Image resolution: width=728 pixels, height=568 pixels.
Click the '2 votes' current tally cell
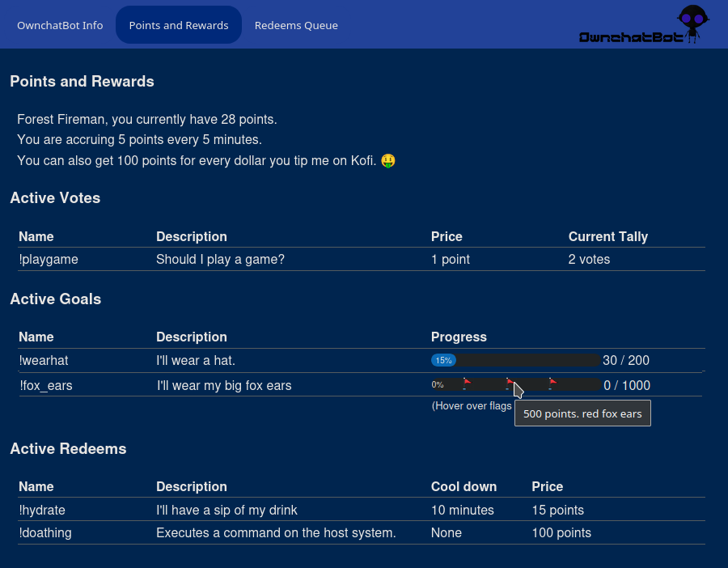tap(589, 260)
